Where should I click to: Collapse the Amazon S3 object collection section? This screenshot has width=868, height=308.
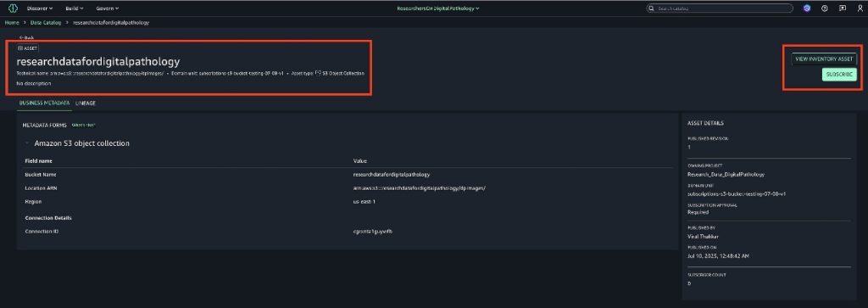tap(27, 143)
